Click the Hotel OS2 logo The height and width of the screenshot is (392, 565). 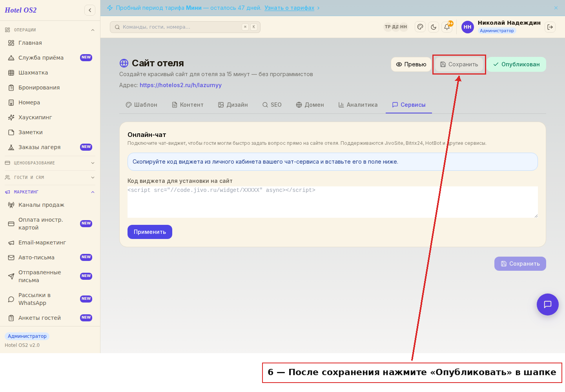tap(21, 10)
